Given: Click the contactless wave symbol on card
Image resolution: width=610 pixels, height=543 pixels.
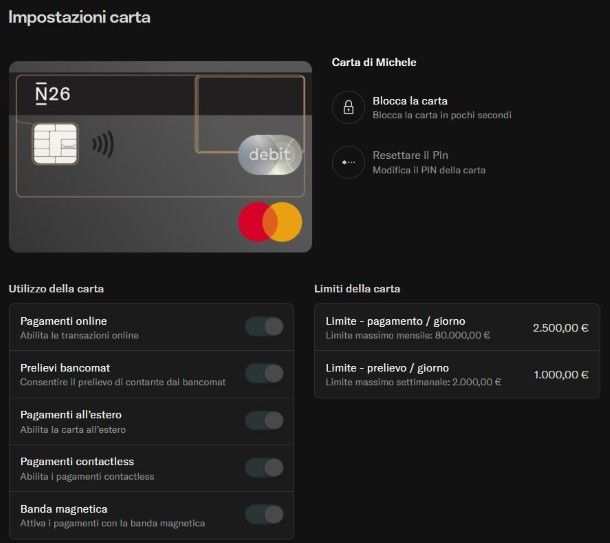Looking at the screenshot, I should (x=103, y=144).
